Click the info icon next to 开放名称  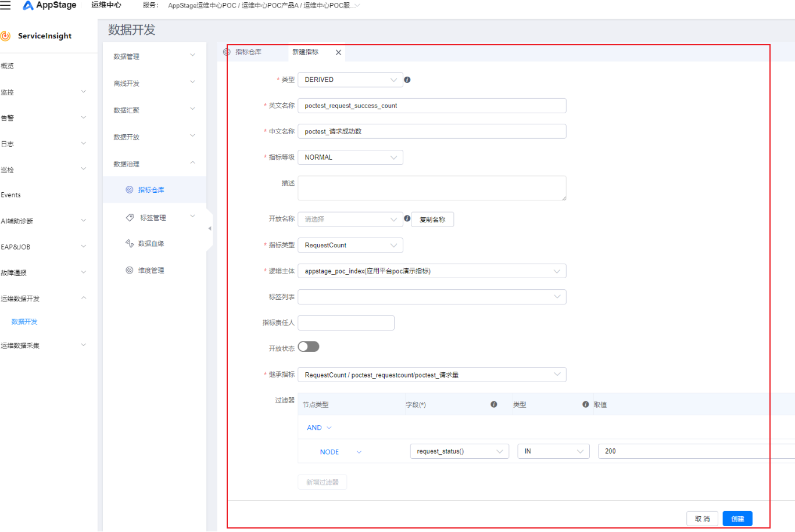[x=407, y=219]
